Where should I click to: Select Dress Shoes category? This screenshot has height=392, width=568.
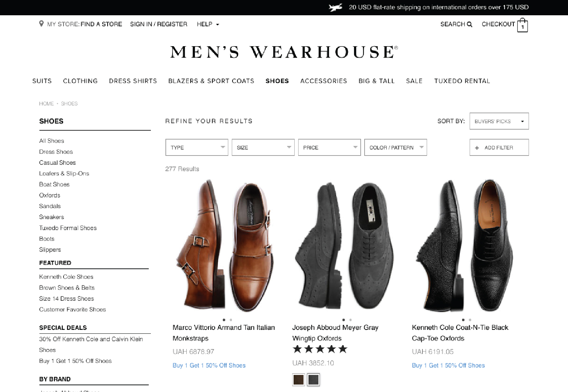coord(56,152)
